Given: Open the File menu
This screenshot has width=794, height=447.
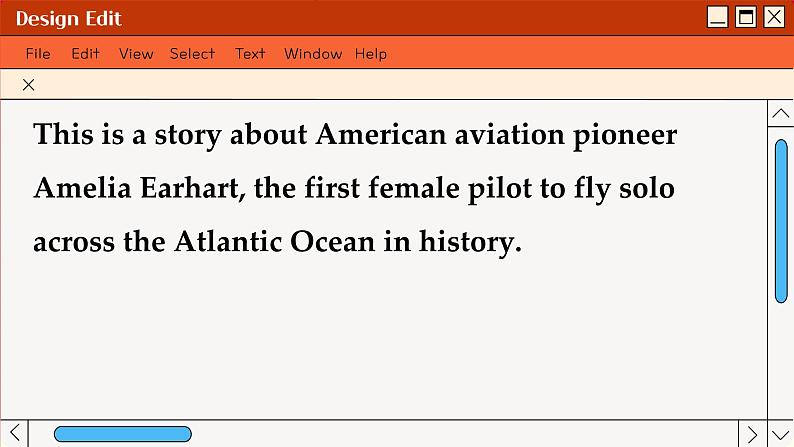Looking at the screenshot, I should click(x=38, y=54).
